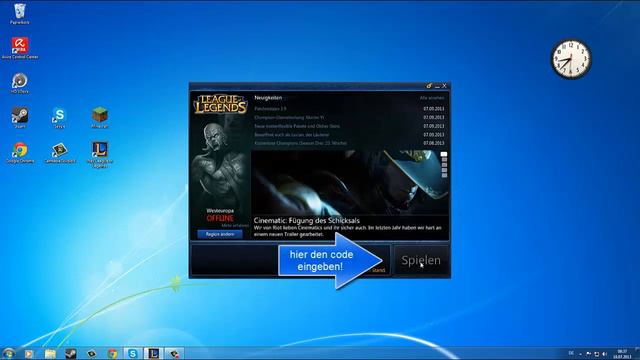Select the Avira Control Center desktop icon
The height and width of the screenshot is (360, 640).
pyautogui.click(x=20, y=47)
